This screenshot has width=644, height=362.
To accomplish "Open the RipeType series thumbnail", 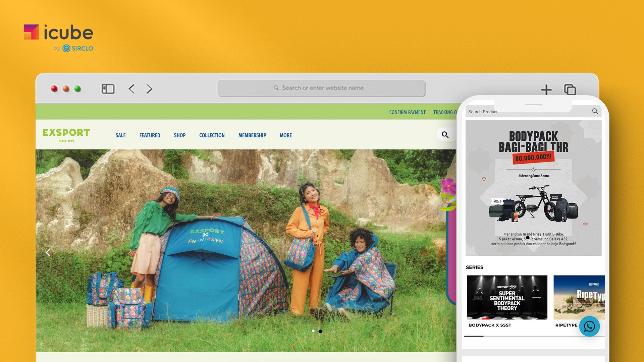I will pos(579,297).
